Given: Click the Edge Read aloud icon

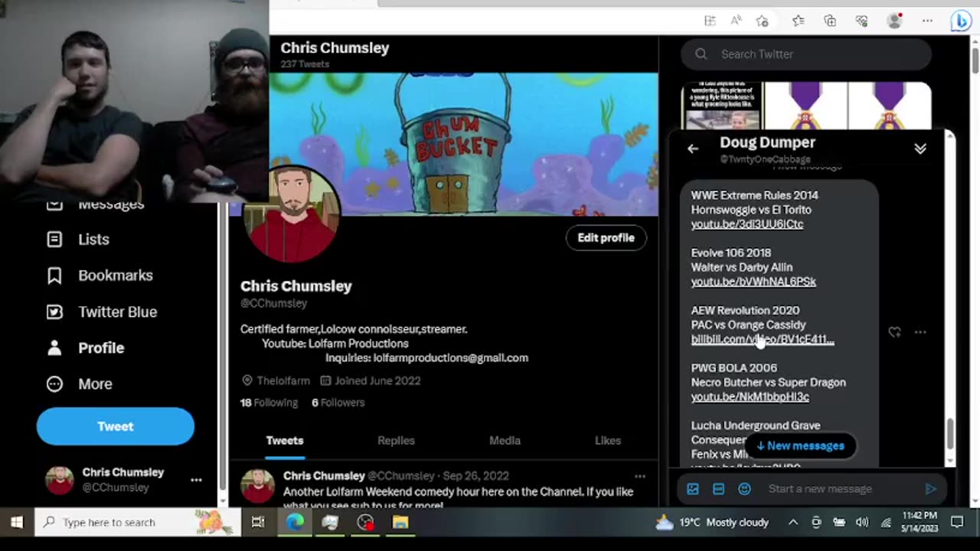Looking at the screenshot, I should (736, 21).
